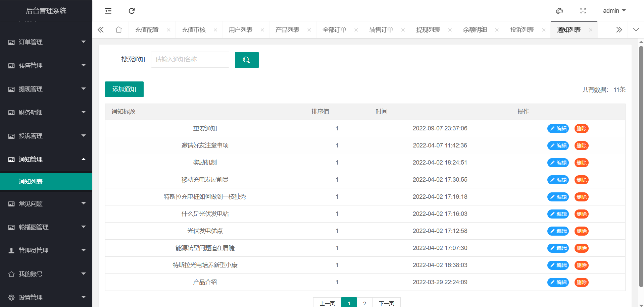Open the theme palette icon

[x=559, y=11]
